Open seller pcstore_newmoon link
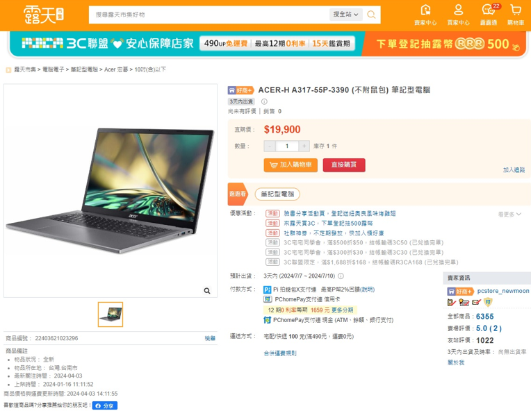This screenshot has width=531, height=420. pos(503,291)
